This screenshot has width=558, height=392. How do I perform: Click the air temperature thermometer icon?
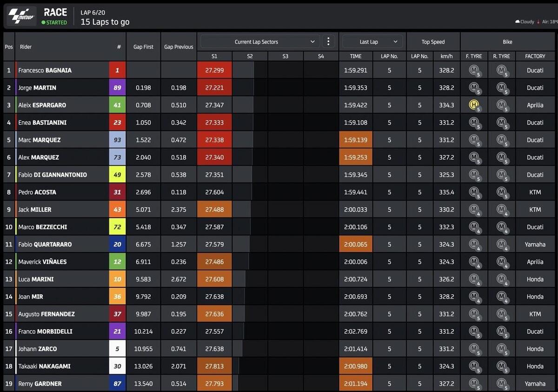[x=538, y=22]
